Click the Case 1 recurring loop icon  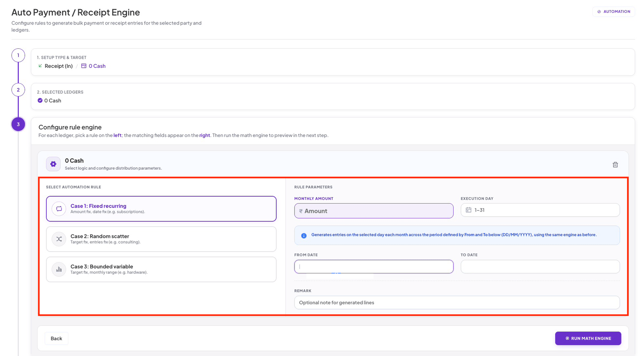59,209
